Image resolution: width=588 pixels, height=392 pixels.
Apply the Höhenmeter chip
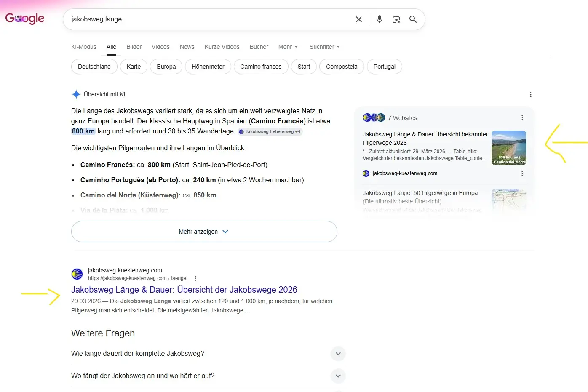208,67
